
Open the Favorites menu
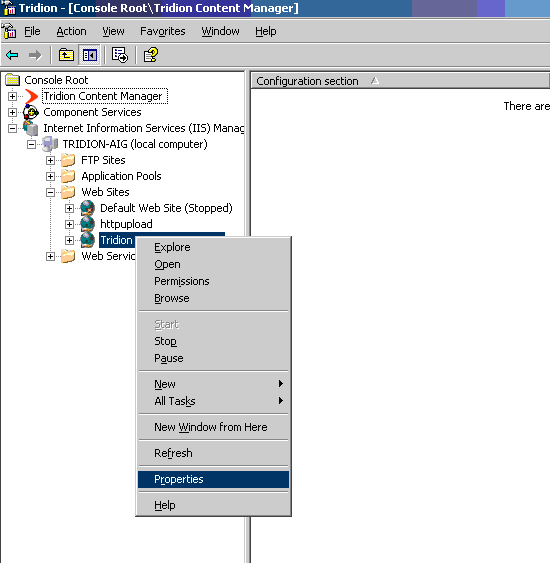pyautogui.click(x=163, y=31)
